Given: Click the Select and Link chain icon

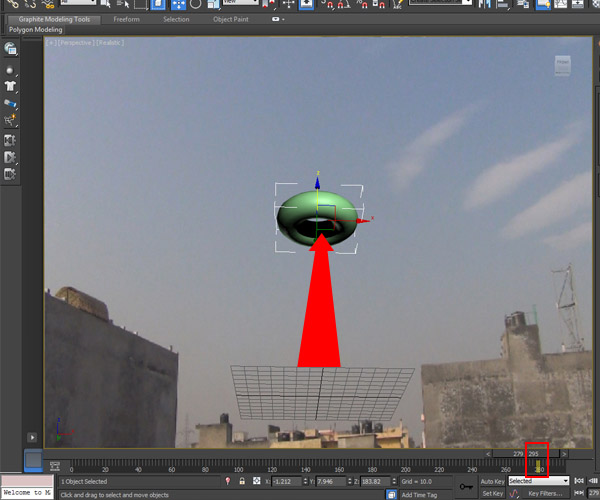Looking at the screenshot, I should pos(13,4).
